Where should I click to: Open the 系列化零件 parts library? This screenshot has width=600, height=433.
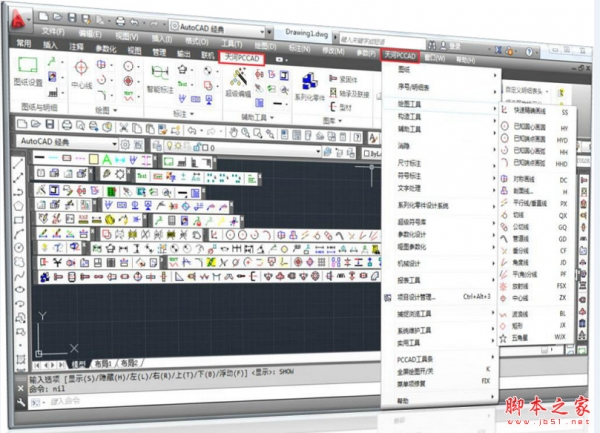tap(310, 87)
